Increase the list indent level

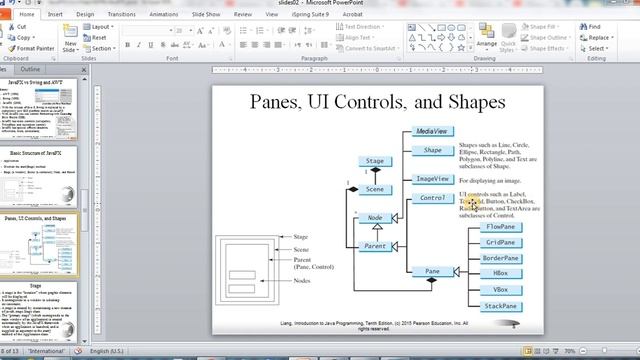[292, 31]
